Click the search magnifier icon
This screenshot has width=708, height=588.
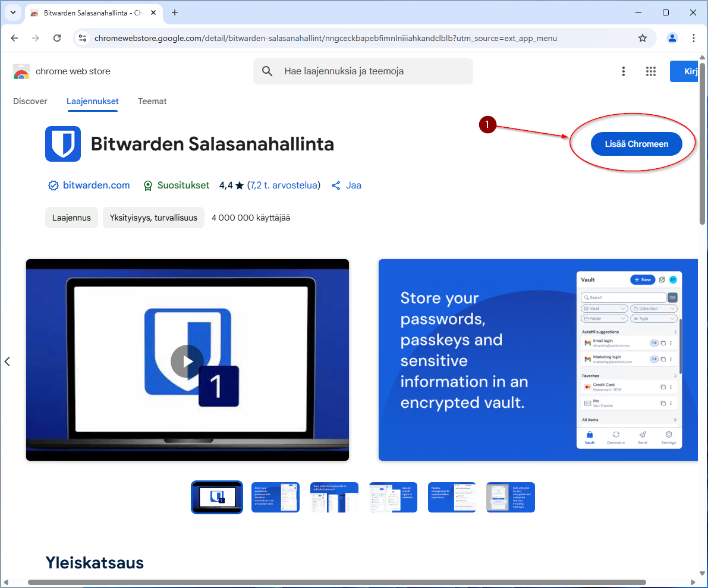pyautogui.click(x=268, y=71)
